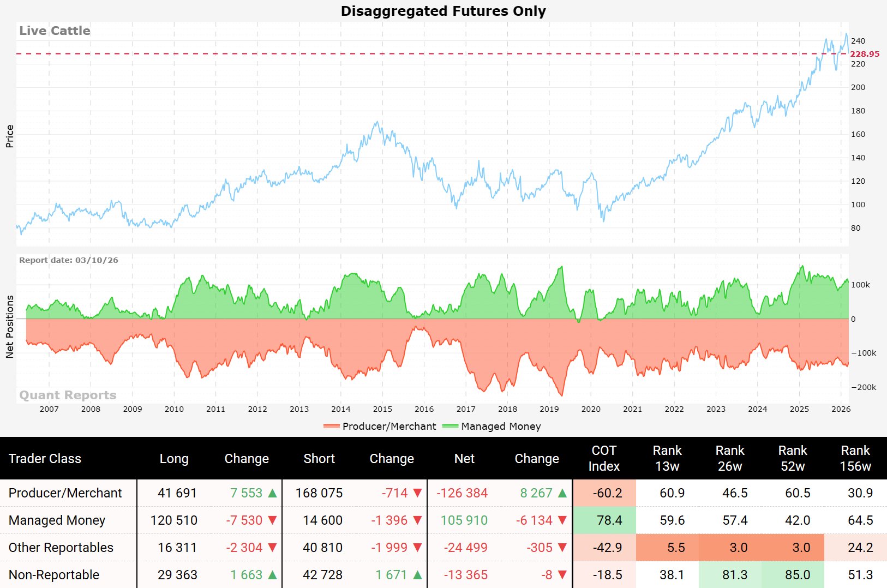Screen dimensions: 887x588
Task: Click the COT Index cell -18.5
Action: (604, 575)
